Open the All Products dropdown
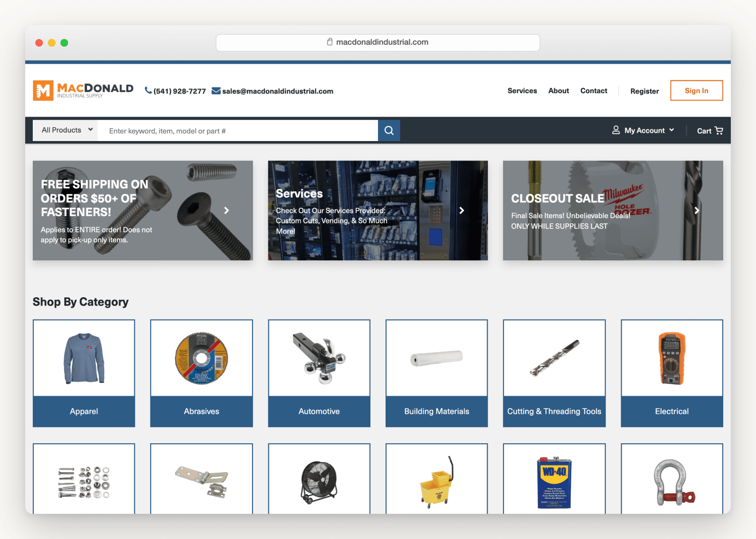Image resolution: width=756 pixels, height=539 pixels. [66, 130]
